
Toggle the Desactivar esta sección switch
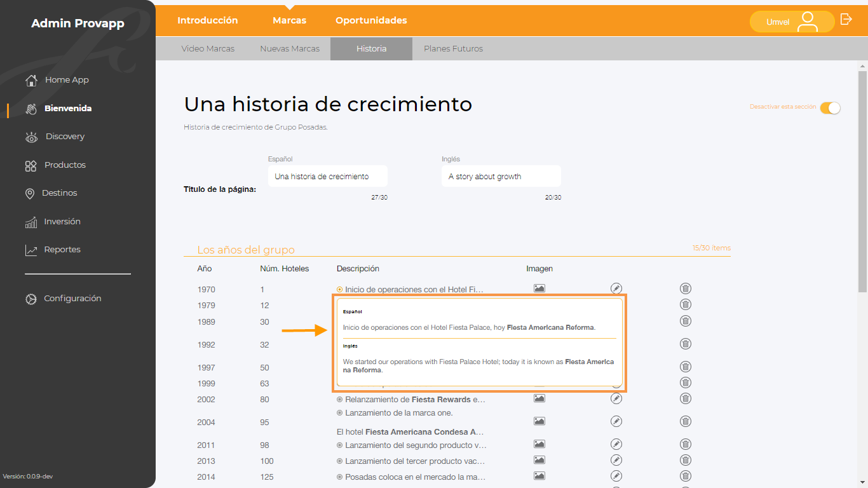click(x=830, y=108)
